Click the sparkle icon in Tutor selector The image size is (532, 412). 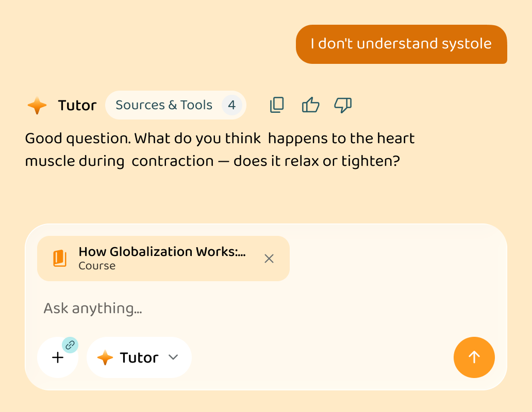tap(105, 357)
